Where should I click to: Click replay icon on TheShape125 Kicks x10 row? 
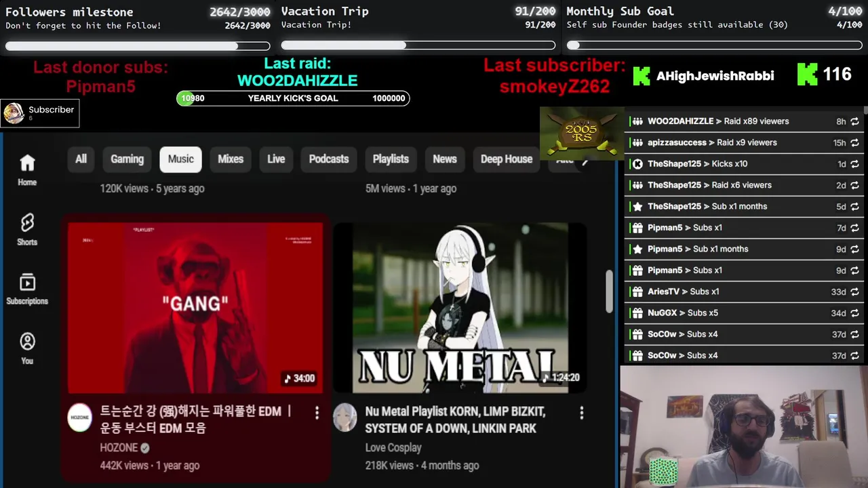click(x=854, y=164)
